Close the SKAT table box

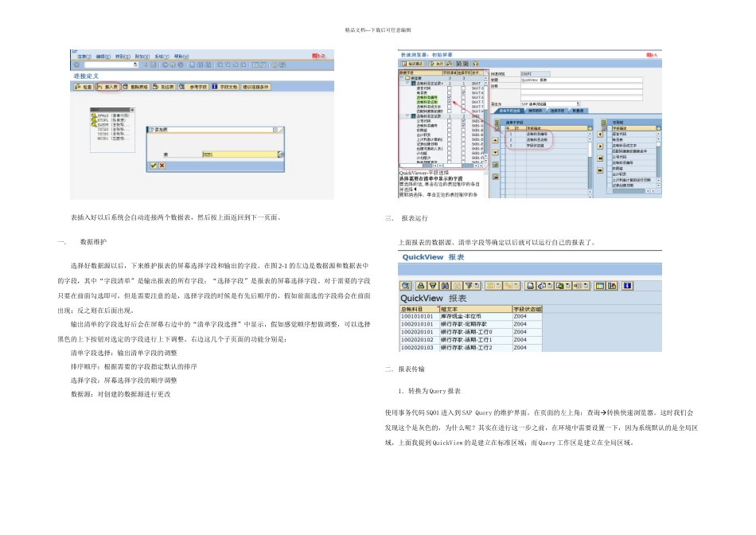(132, 110)
